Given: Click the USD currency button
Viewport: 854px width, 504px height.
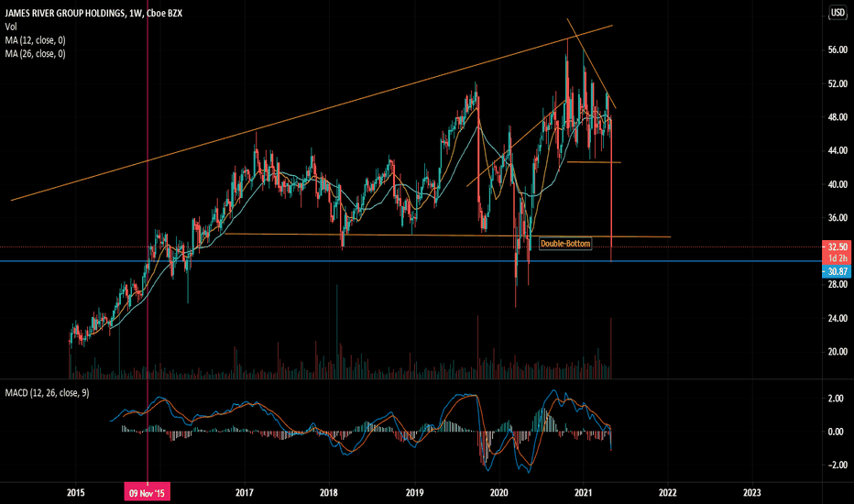Looking at the screenshot, I should point(838,13).
